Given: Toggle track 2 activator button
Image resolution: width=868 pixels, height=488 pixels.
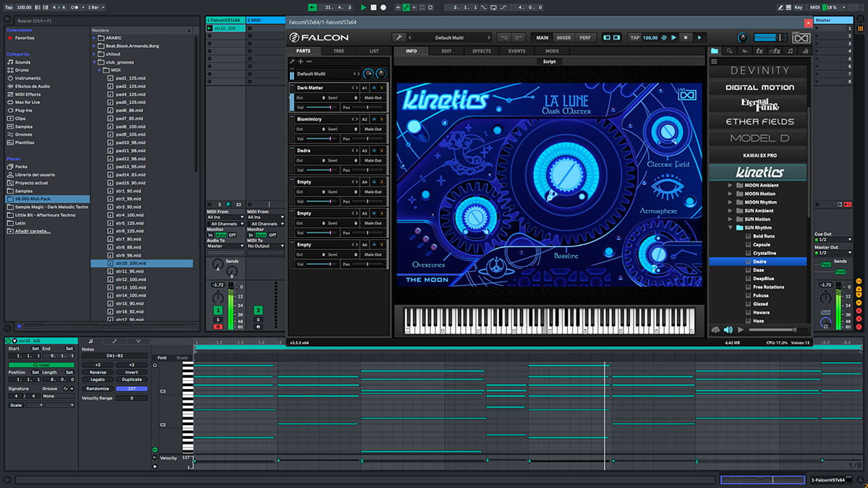Looking at the screenshot, I should (x=258, y=310).
